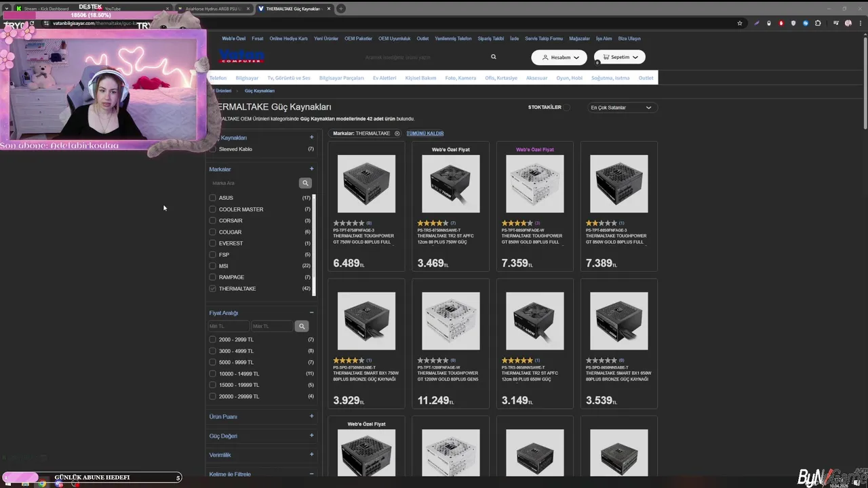Select the 2000 - 2999 TL price checkbox
Screen dimensions: 868x488
(x=213, y=340)
